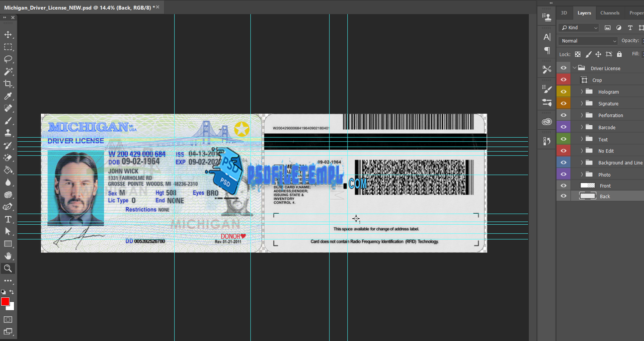The width and height of the screenshot is (644, 341).
Task: Select the History Brush tool
Action: (x=8, y=145)
